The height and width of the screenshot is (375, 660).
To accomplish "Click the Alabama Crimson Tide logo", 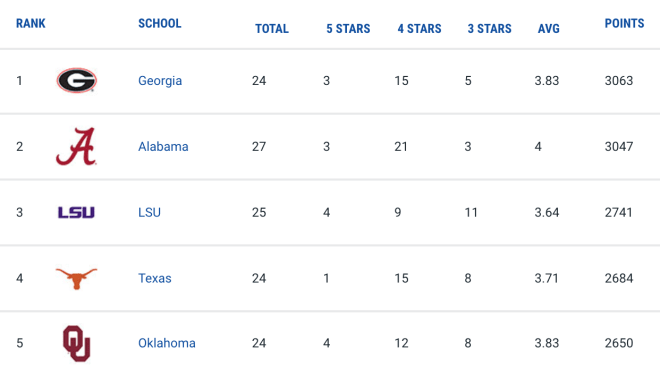I will pyautogui.click(x=76, y=146).
